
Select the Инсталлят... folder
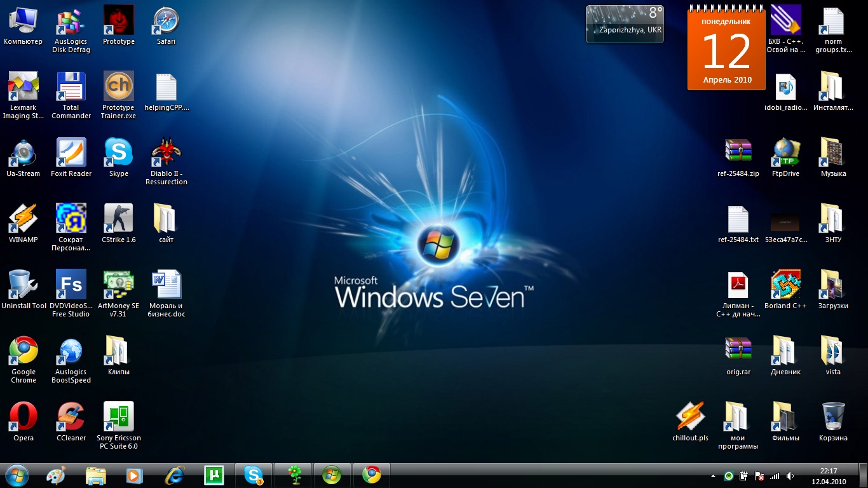833,91
